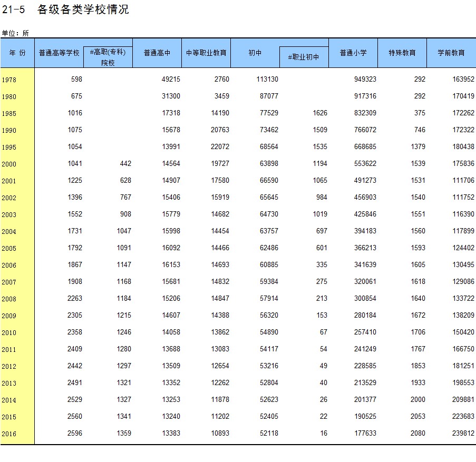This screenshot has width=476, height=462.
Task: Click value 442 in 2000 row
Action: click(x=125, y=163)
